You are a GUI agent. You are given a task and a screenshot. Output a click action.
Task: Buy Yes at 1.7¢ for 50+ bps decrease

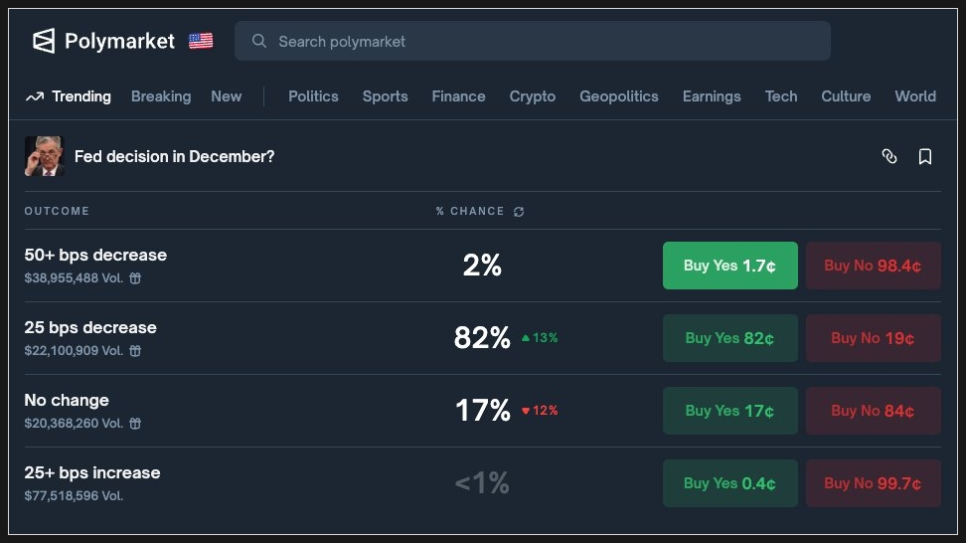[730, 266]
